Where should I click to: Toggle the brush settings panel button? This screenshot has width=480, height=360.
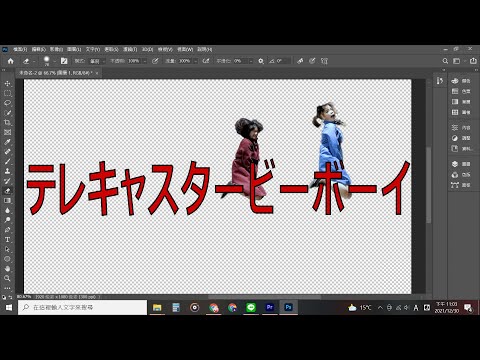point(64,61)
